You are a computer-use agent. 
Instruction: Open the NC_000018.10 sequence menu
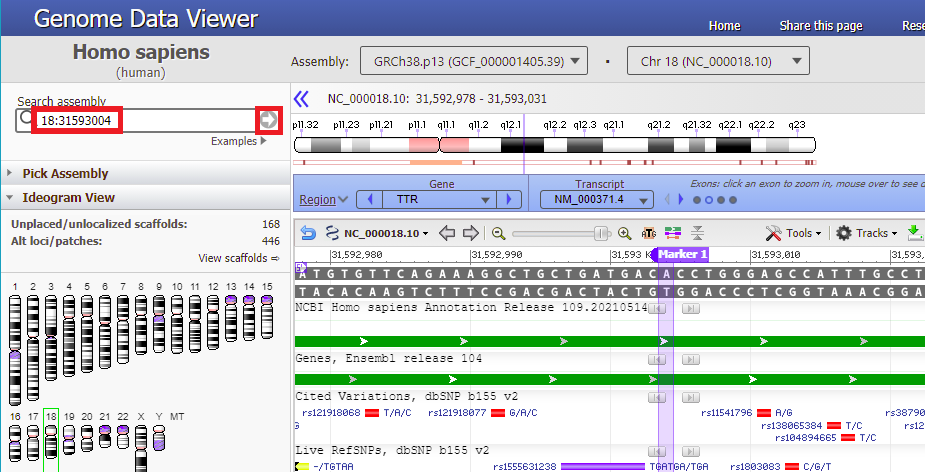point(386,234)
